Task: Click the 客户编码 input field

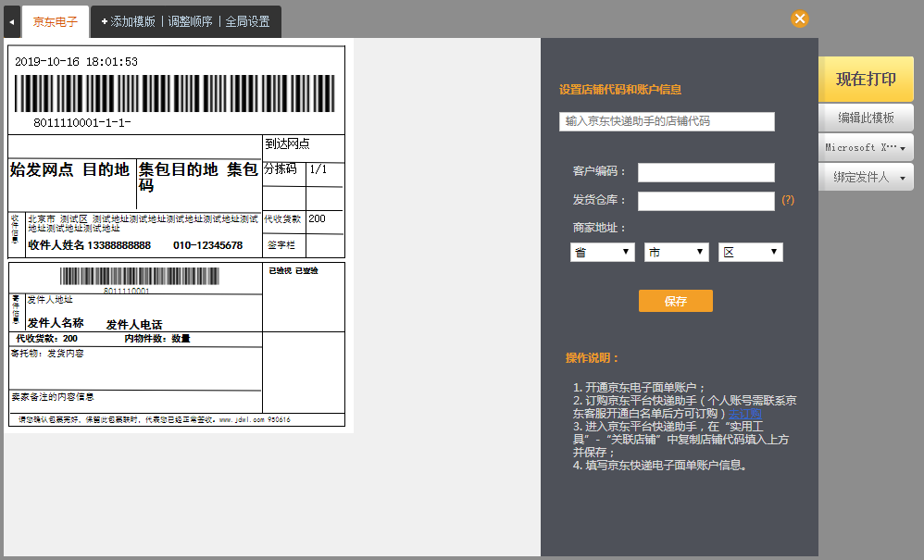Action: click(706, 172)
